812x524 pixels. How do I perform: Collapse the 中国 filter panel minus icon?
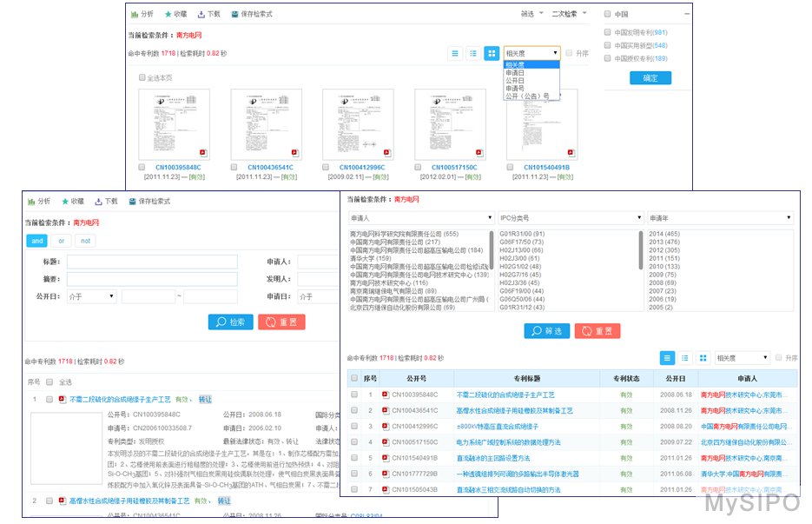687,14
